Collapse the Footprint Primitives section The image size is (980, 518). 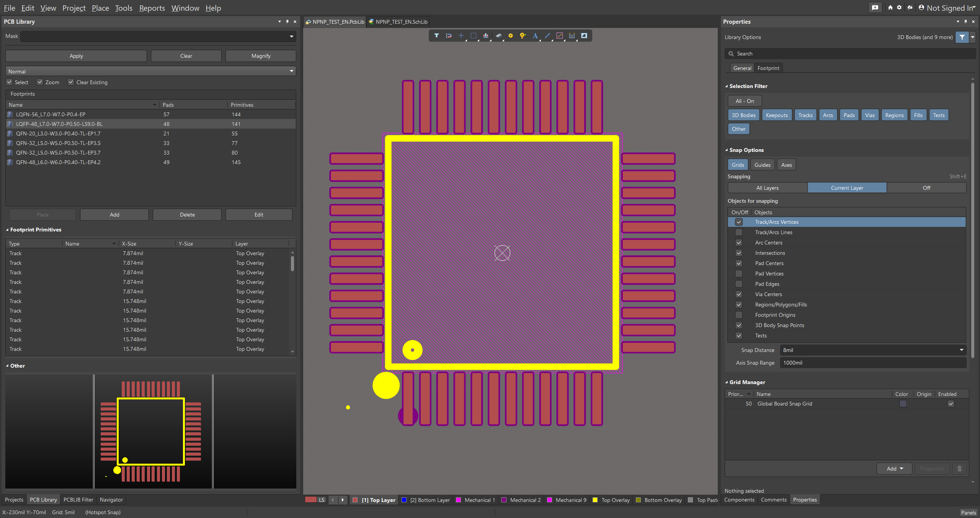tap(7, 230)
